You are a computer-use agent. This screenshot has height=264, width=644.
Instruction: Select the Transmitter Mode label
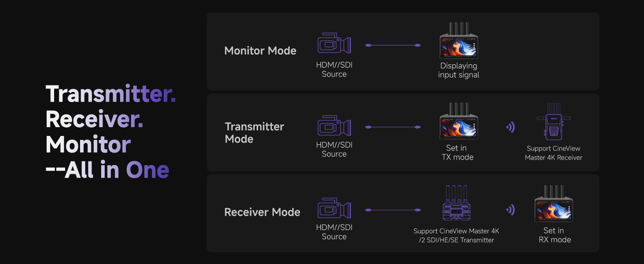pyautogui.click(x=254, y=133)
